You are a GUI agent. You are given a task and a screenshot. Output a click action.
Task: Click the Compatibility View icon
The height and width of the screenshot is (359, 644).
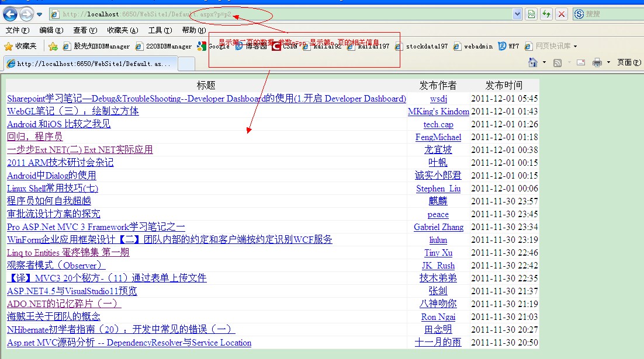(531, 15)
